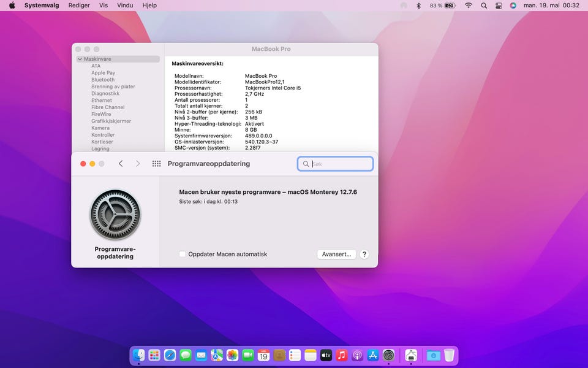This screenshot has width=588, height=368.
Task: Launch Music app in the Dock
Action: (342, 355)
